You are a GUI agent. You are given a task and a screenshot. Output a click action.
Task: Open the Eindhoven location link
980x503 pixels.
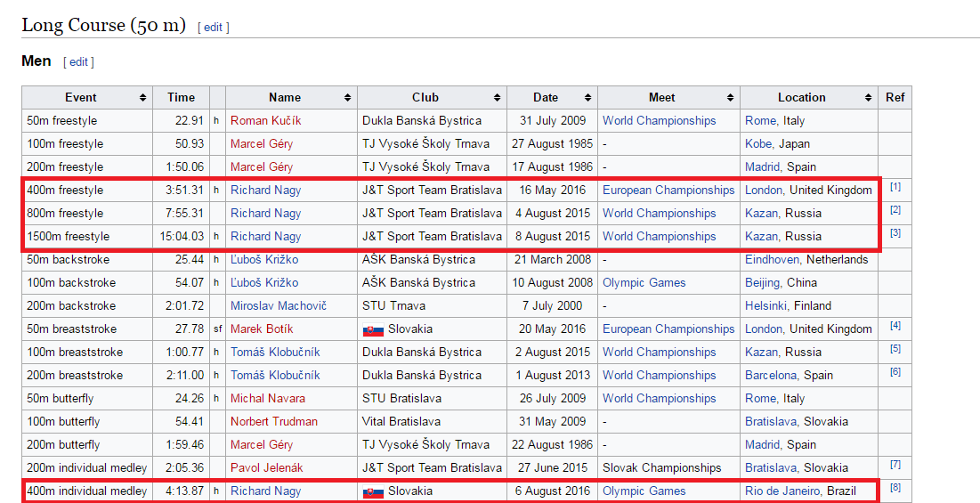coord(772,259)
